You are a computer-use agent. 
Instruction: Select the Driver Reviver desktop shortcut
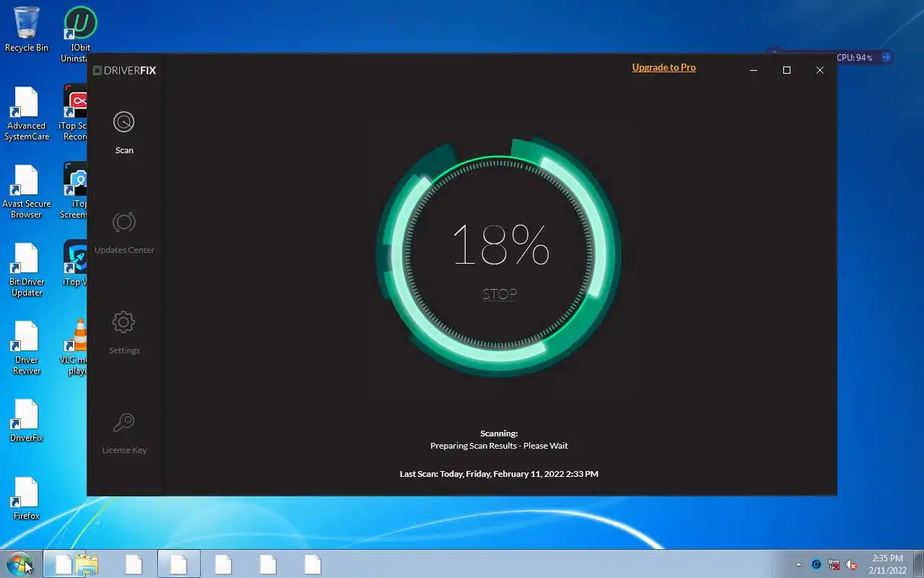[x=27, y=348]
